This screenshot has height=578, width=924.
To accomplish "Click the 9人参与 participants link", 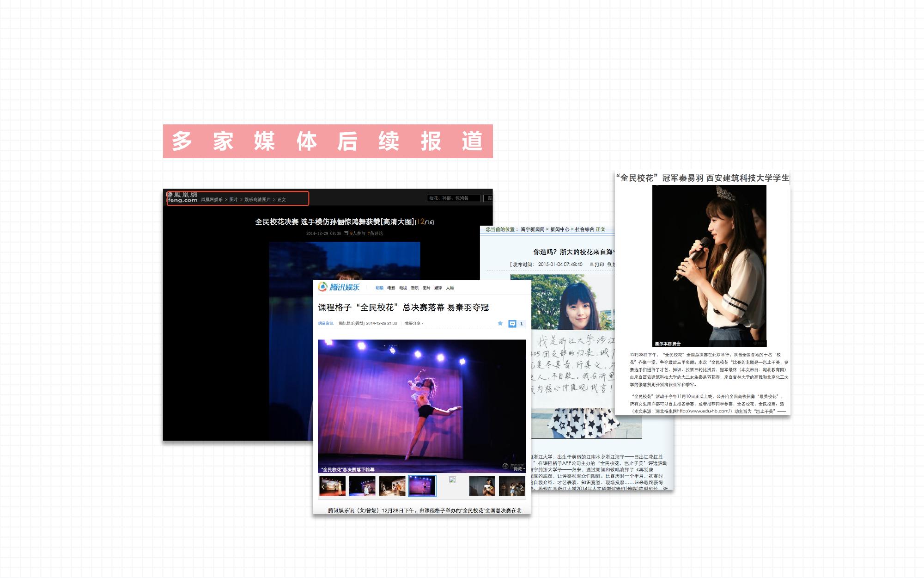I will coord(358,233).
